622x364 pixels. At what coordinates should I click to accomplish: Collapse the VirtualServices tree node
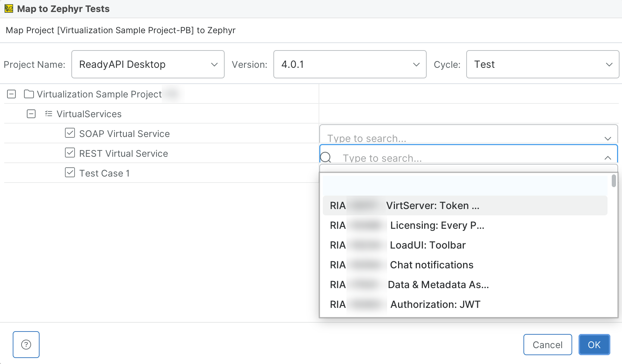pos(31,114)
